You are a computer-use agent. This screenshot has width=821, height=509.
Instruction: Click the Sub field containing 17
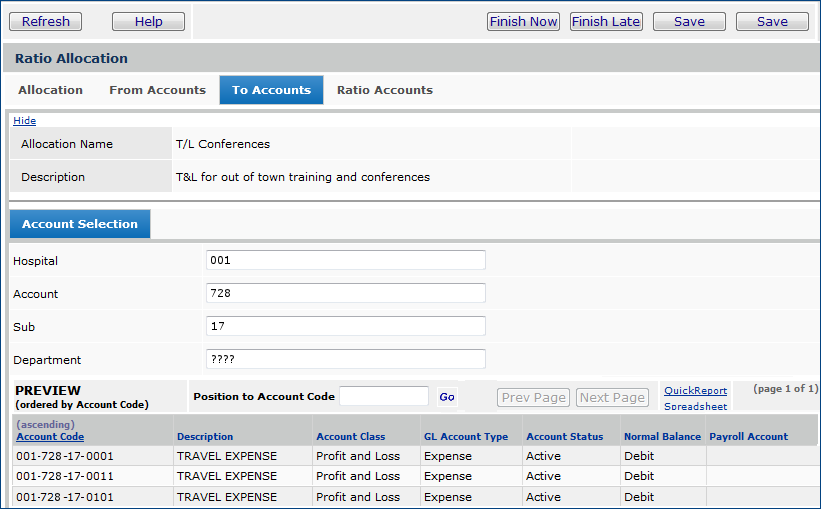click(345, 326)
